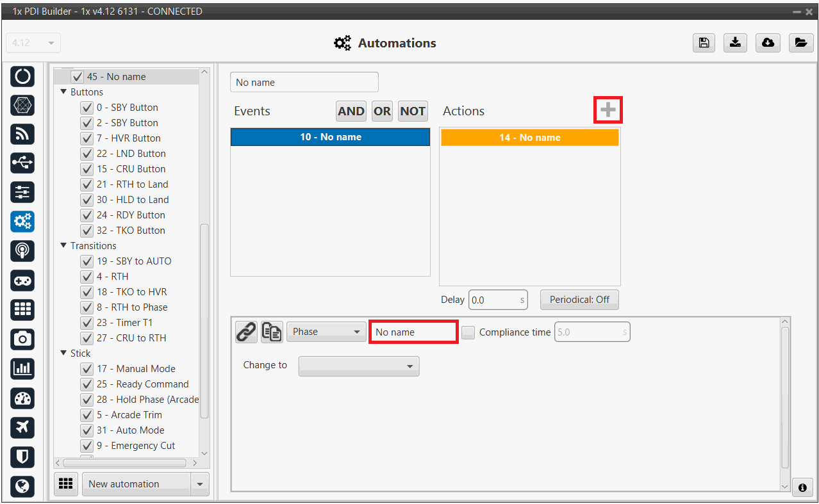This screenshot has height=504, width=819.
Task: Select the 14 - No name action
Action: tap(529, 138)
